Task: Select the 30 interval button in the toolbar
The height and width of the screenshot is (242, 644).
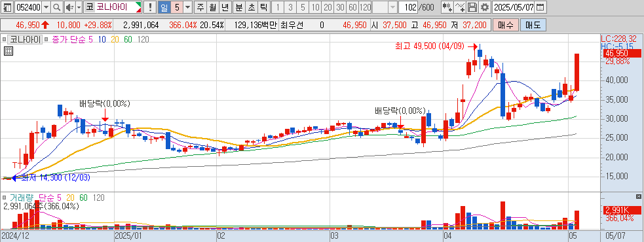Action: coord(340,7)
